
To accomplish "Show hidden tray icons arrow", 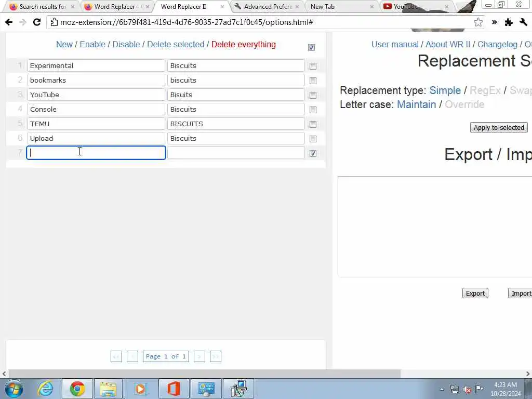I will tap(442, 390).
